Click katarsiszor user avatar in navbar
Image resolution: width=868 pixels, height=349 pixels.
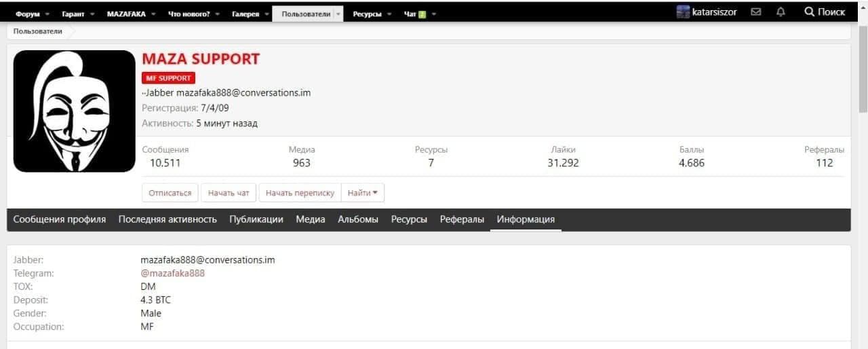683,12
